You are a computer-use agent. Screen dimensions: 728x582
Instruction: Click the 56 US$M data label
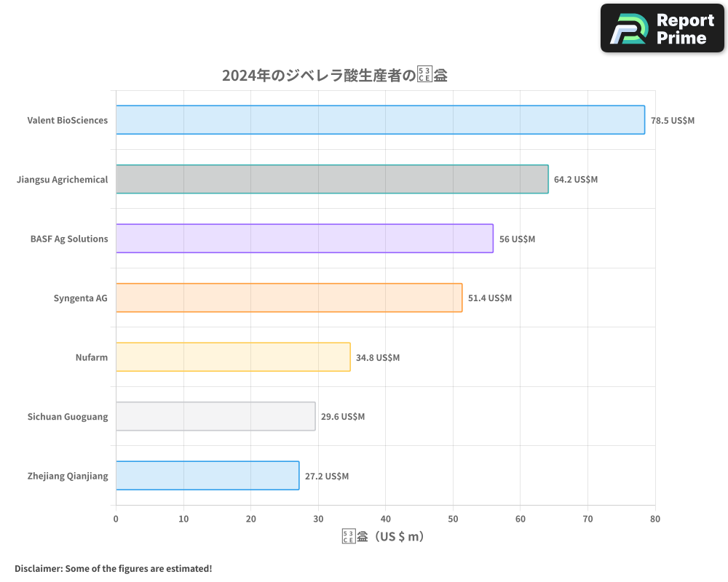pos(517,239)
